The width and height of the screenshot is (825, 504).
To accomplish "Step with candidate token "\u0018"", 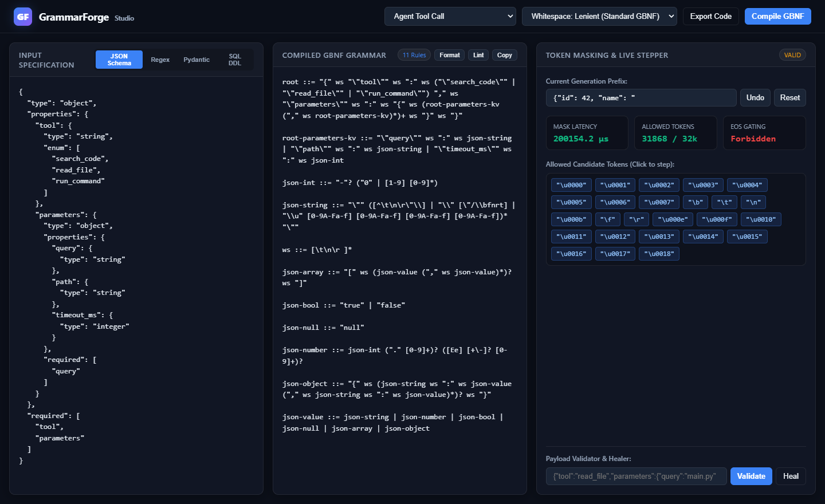I will pos(659,254).
